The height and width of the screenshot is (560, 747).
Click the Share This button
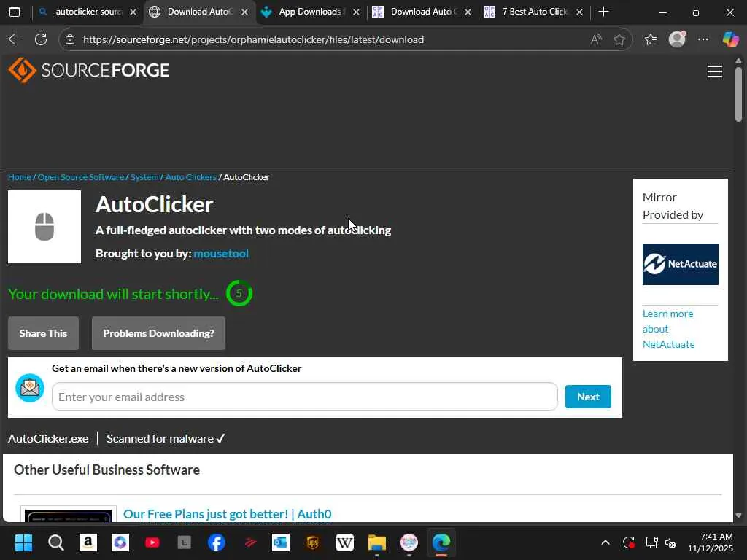[x=43, y=333]
